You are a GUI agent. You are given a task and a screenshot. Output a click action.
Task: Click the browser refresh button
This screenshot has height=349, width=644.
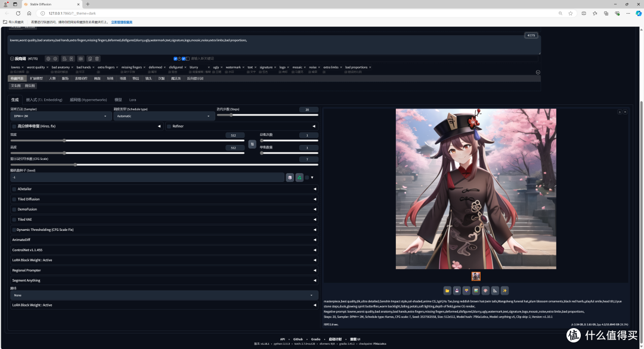tap(18, 13)
